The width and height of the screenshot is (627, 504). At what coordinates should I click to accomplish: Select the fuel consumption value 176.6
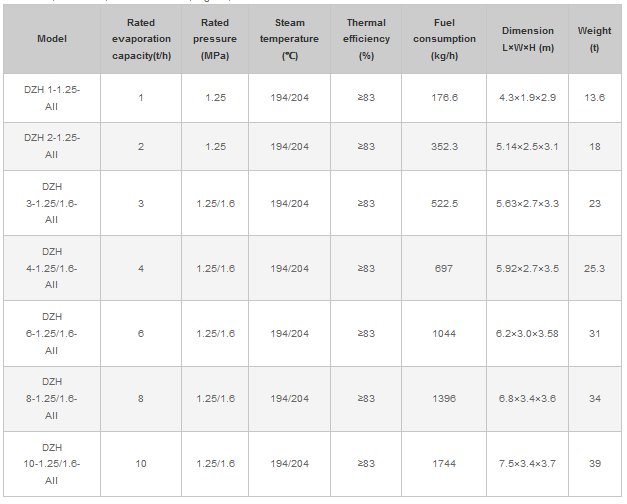pyautogui.click(x=444, y=98)
